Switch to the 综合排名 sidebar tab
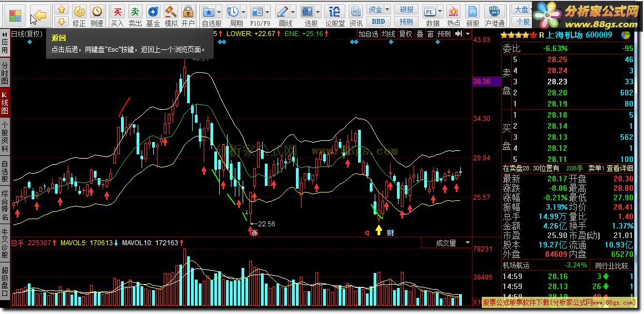Viewport: 644px width, 314px height. (5, 205)
